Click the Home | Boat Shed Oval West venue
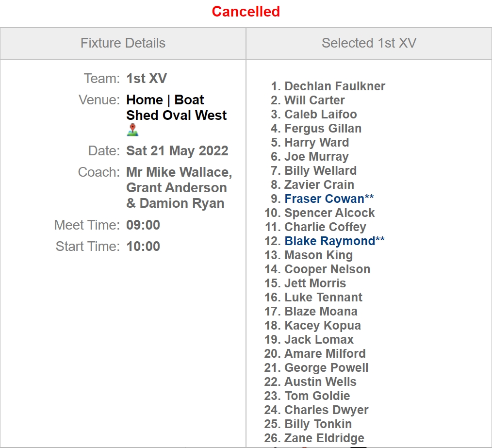 [x=176, y=107]
